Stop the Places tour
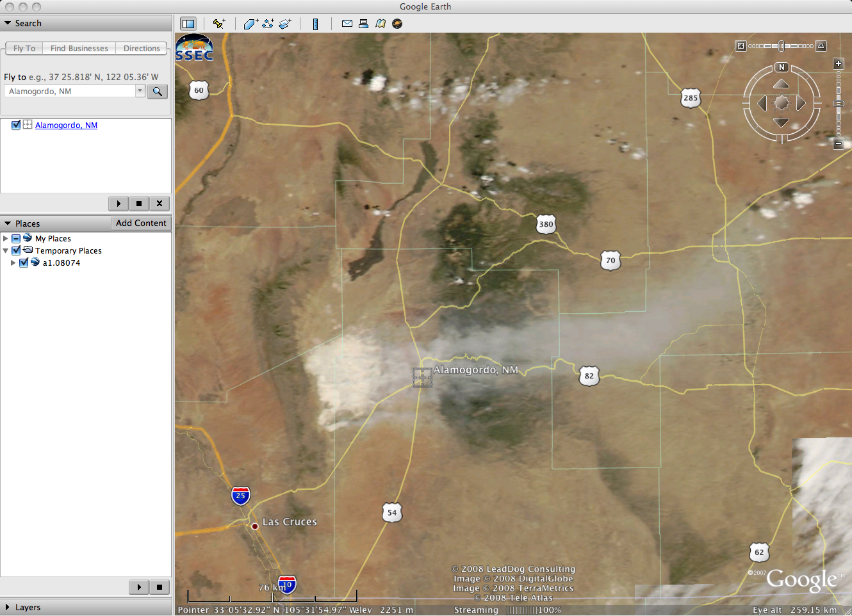This screenshot has height=616, width=852. pyautogui.click(x=160, y=587)
